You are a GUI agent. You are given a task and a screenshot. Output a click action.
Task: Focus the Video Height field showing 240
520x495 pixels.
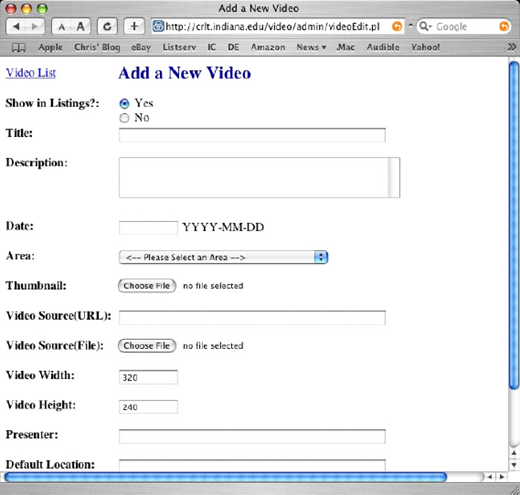coord(148,407)
